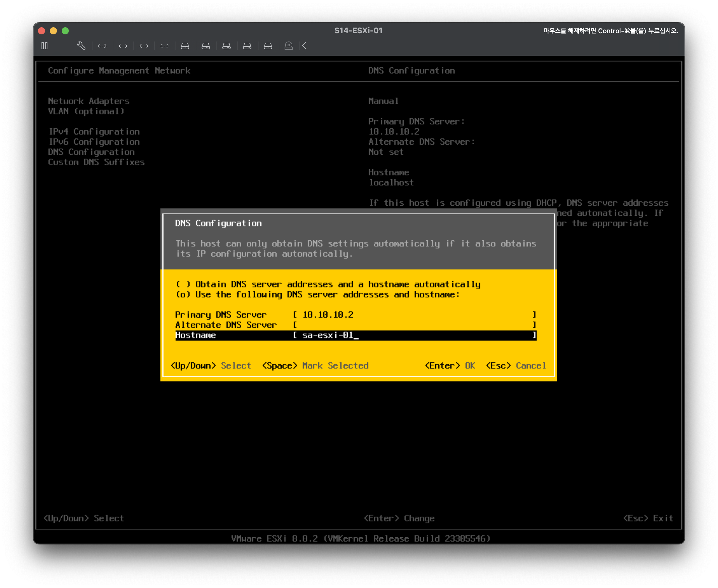Image resolution: width=718 pixels, height=588 pixels.
Task: Select Custom DNS Suffixes menu entry
Action: click(96, 162)
